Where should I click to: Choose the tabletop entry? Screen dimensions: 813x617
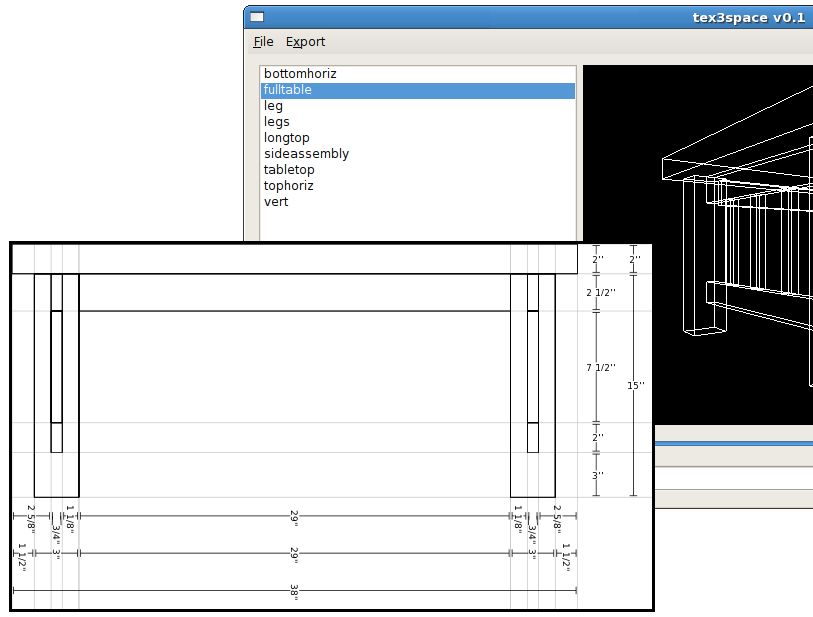(x=289, y=170)
